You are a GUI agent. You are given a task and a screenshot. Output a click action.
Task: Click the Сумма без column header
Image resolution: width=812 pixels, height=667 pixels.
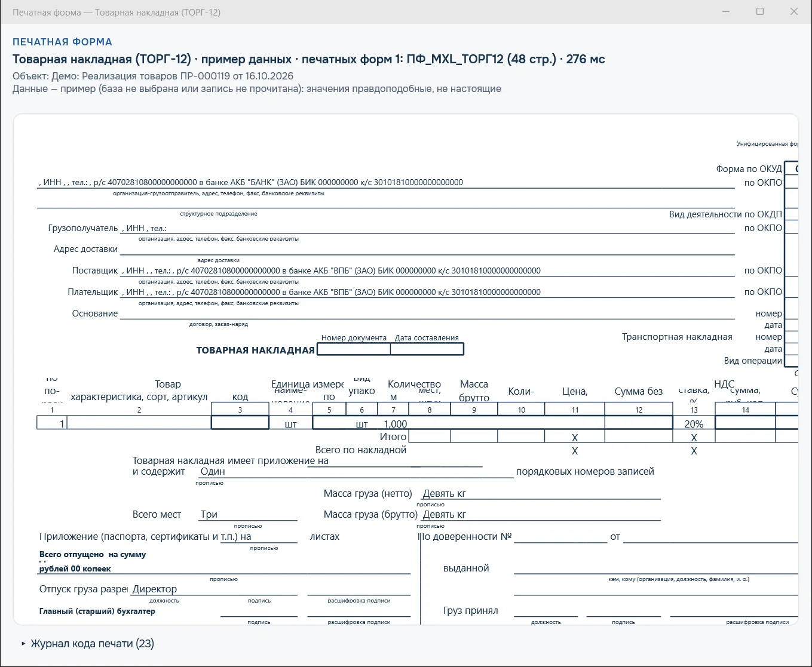[639, 392]
